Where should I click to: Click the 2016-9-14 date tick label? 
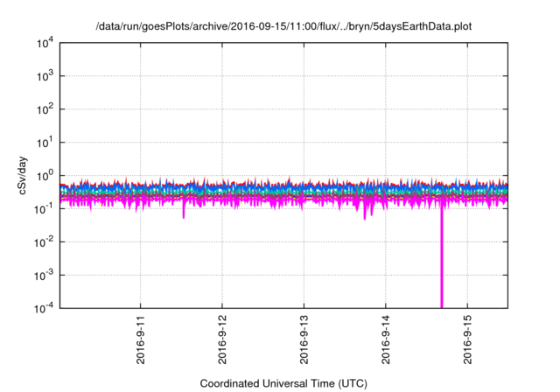pos(386,339)
